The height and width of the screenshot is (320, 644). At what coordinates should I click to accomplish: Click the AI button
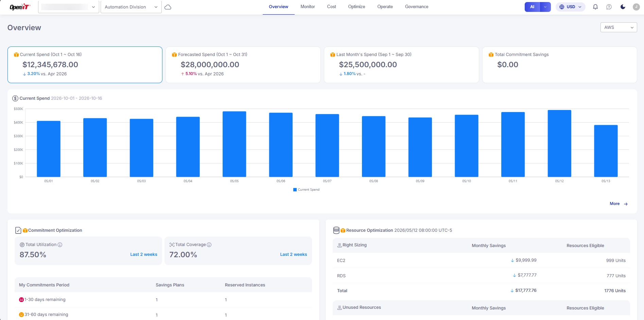(x=532, y=7)
